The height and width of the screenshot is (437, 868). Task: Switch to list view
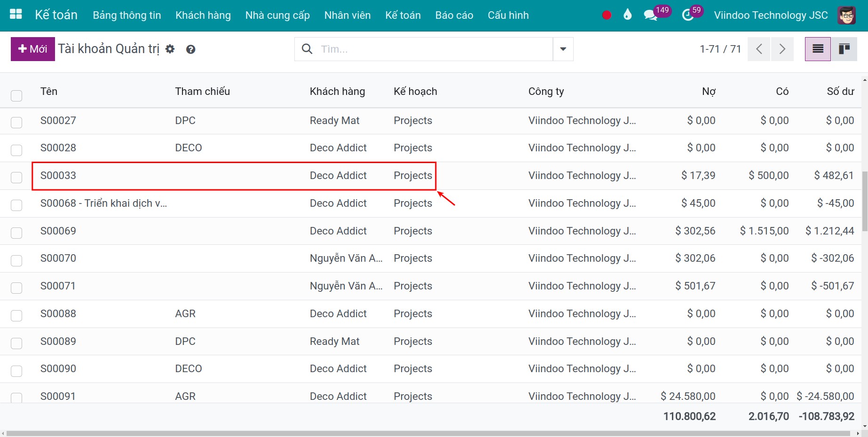click(x=818, y=49)
